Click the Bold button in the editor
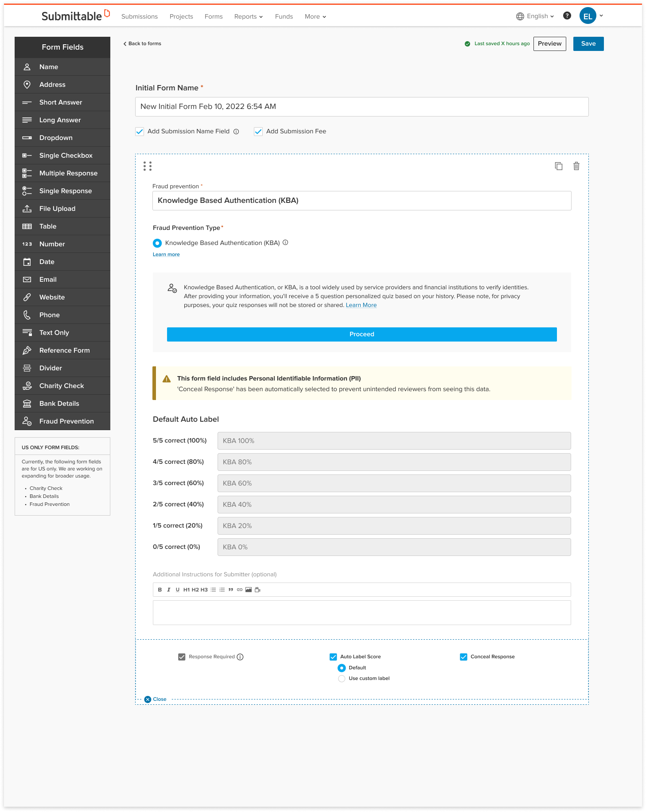Image resolution: width=646 pixels, height=812 pixels. point(160,590)
